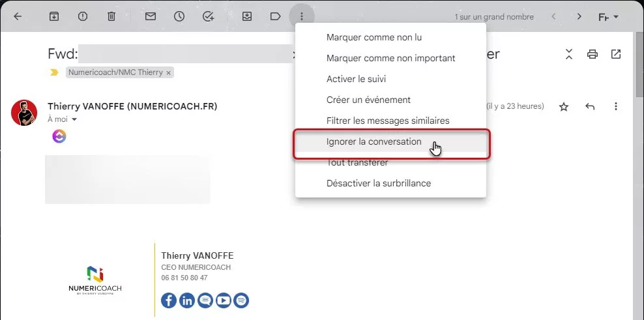Add this email to Tasks

(x=209, y=16)
